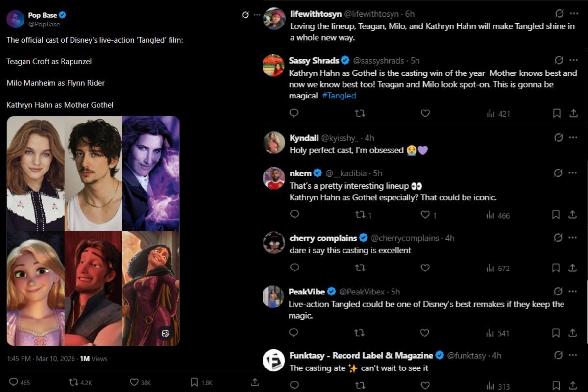Screen dimensions: 588x392
Task: Click Grok icon on Pop Base post
Action: 245,15
